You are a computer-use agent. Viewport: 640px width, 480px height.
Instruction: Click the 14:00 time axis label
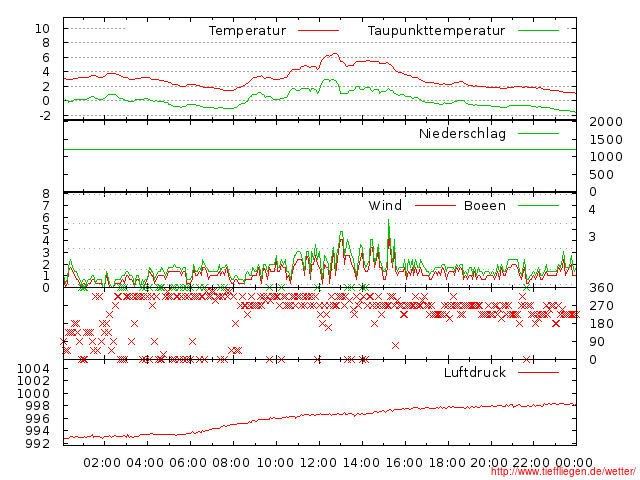(x=361, y=463)
